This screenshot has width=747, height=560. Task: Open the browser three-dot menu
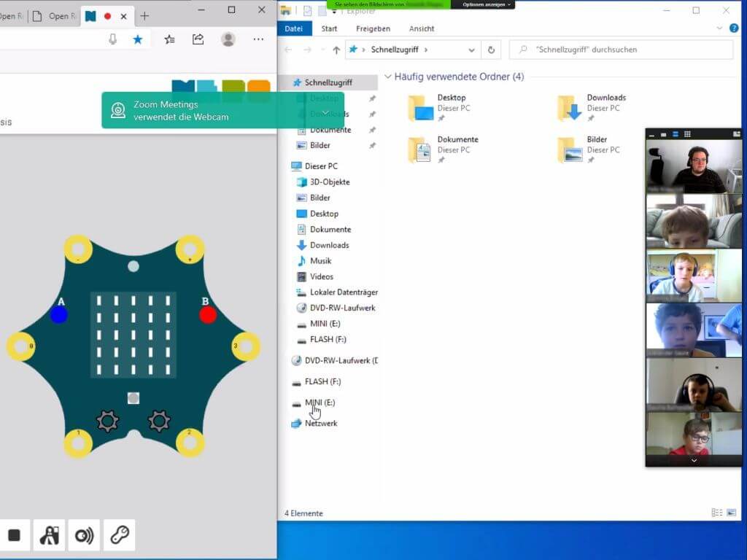pos(258,39)
